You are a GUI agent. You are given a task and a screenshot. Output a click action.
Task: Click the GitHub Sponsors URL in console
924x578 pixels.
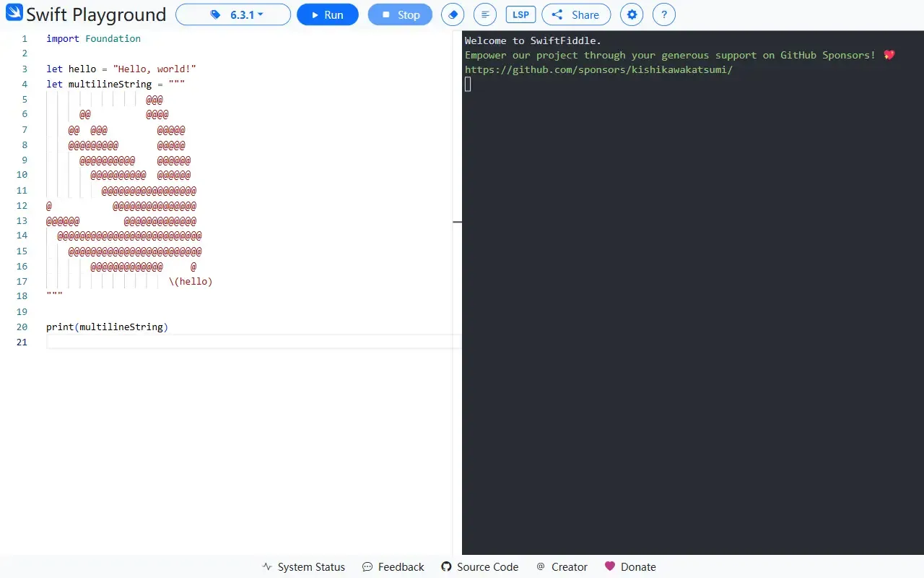pos(598,70)
